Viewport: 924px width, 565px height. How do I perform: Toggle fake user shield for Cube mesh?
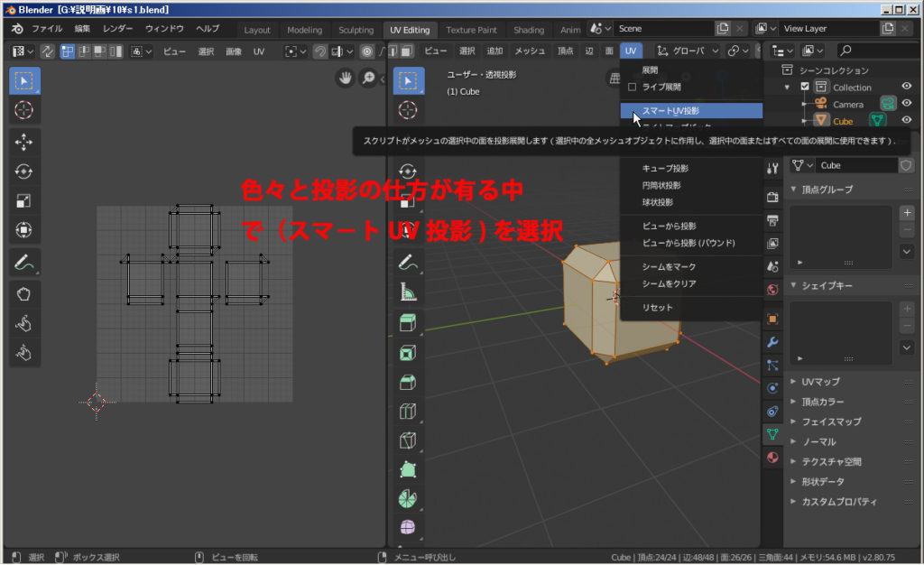tap(906, 165)
